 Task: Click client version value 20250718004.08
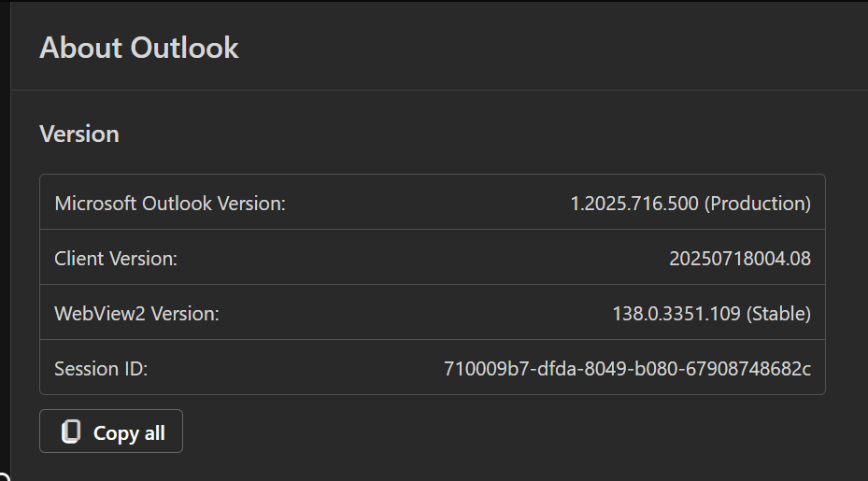tap(739, 258)
